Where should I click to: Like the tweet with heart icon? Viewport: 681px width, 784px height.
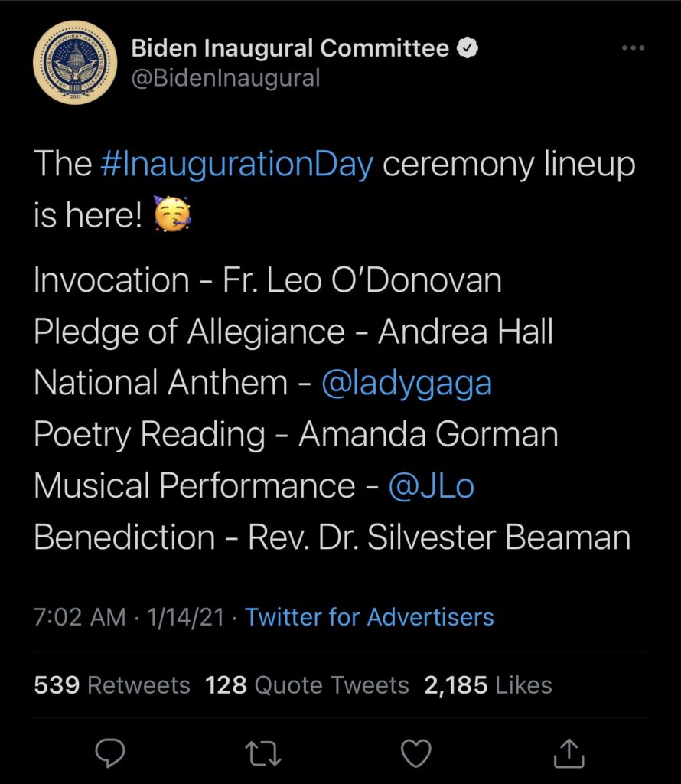416,753
